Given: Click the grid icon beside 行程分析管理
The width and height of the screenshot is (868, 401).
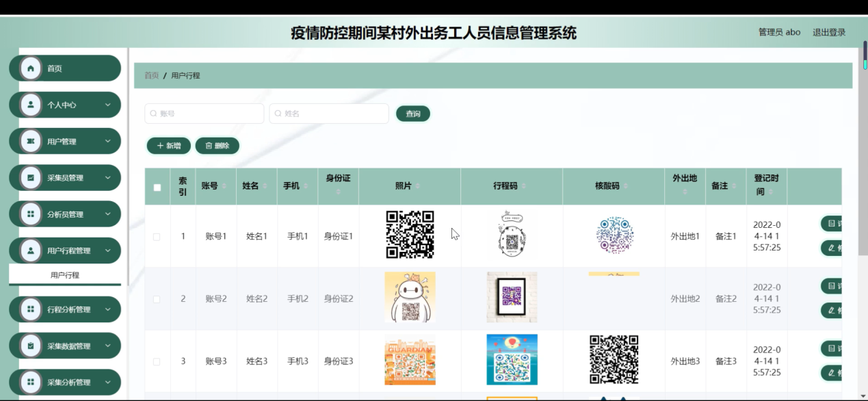Looking at the screenshot, I should (31, 309).
